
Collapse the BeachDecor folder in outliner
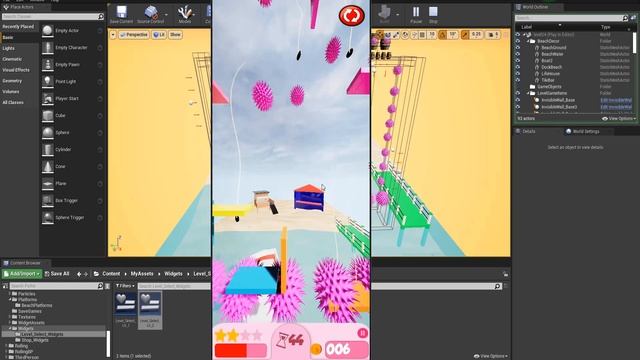coord(528,41)
